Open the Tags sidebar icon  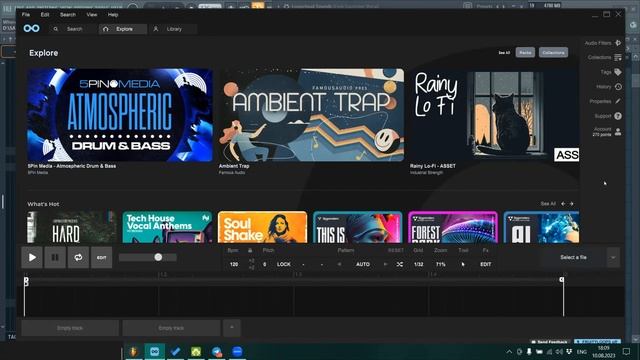point(618,72)
